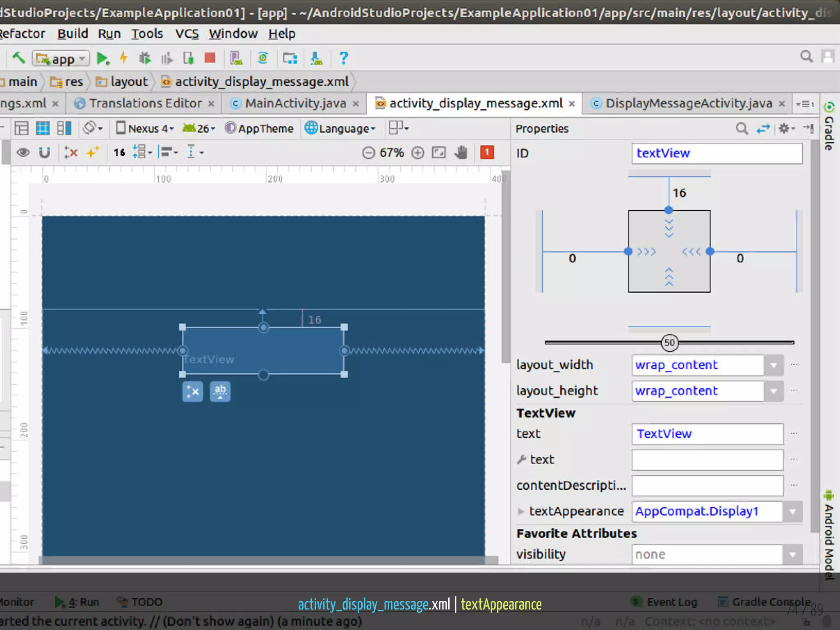840x630 pixels.
Task: Open the Gradle side panel
Action: click(x=829, y=126)
